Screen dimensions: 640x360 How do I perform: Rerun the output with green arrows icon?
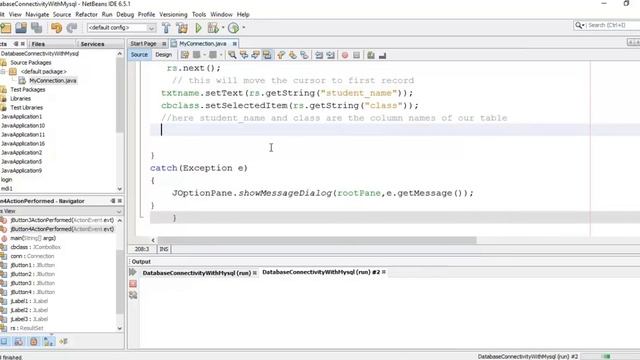click(133, 272)
